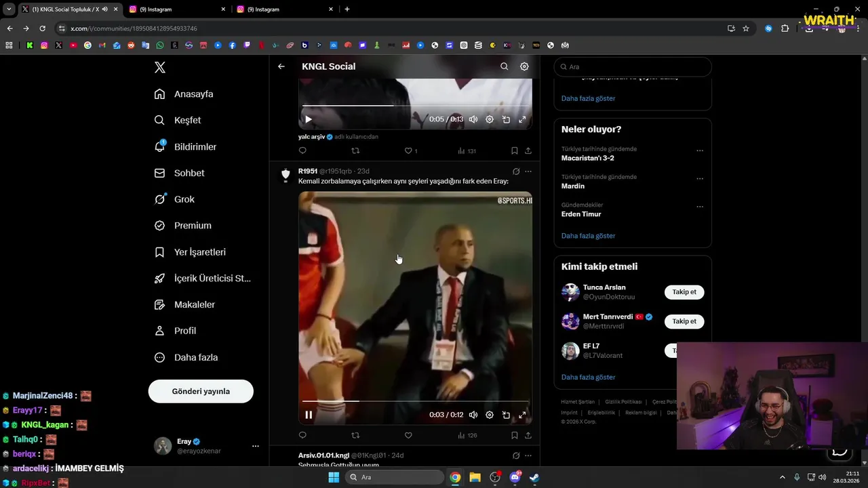Seek the R1951 video progress bar
Viewport: 868px width, 488px height.
click(415, 401)
